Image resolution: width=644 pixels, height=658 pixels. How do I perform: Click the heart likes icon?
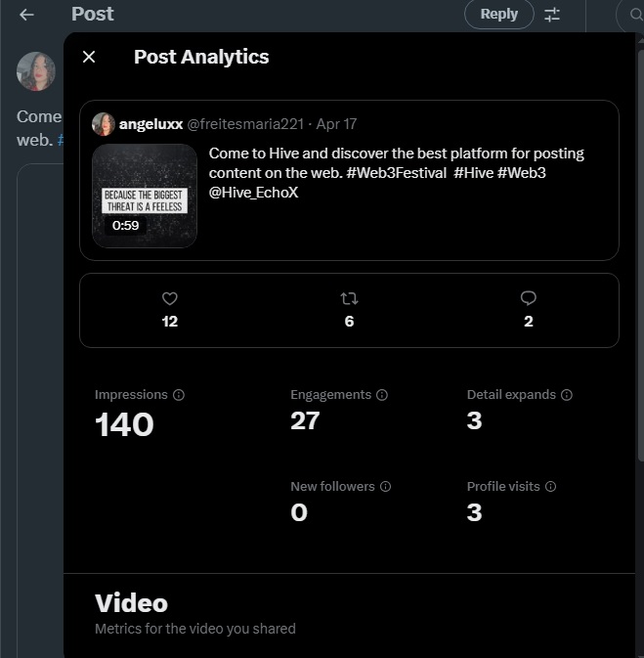coord(169,298)
